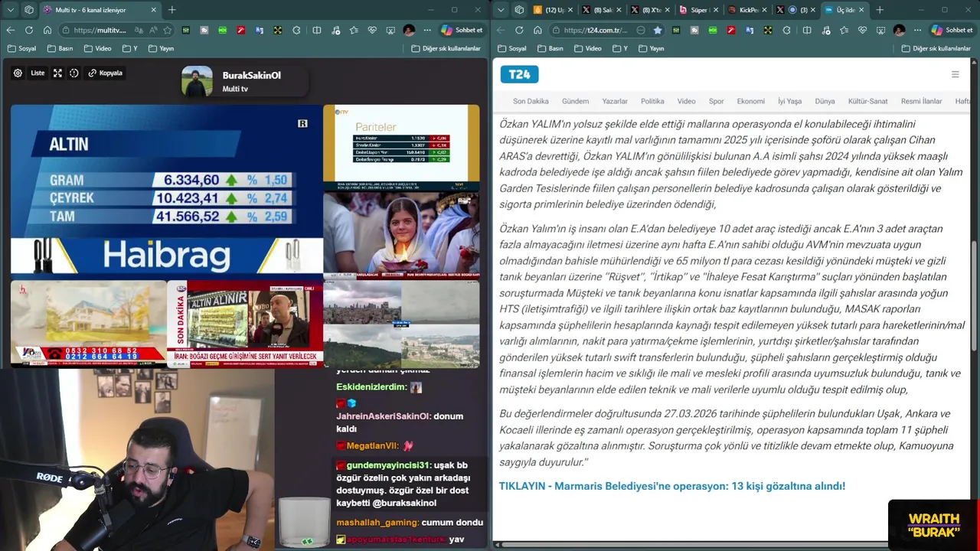Select the girl holding candle video tile

click(401, 236)
